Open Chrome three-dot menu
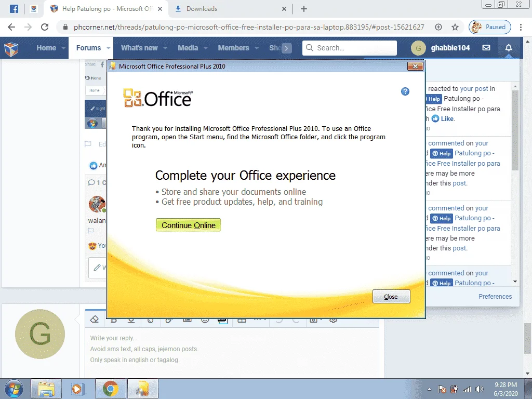 coord(521,27)
